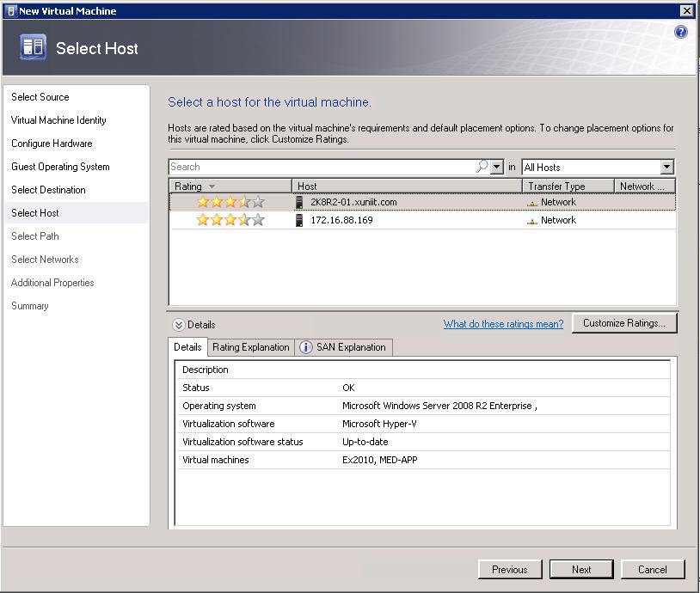700x593 pixels.
Task: Click star rating of 2K8R2-01.xuniit.com host
Action: pos(230,202)
